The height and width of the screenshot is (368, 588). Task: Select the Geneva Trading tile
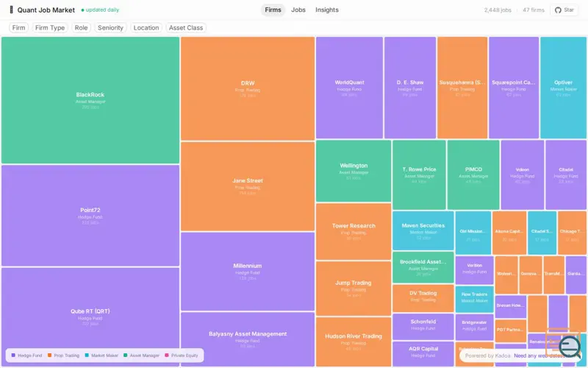(530, 275)
